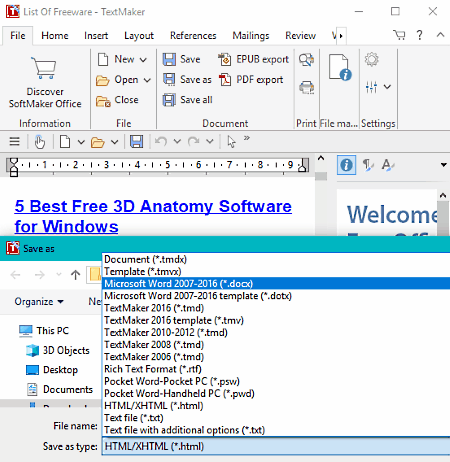The image size is (450, 462).
Task: Expand open folder dropdown in quick access toolbar
Action: click(114, 142)
